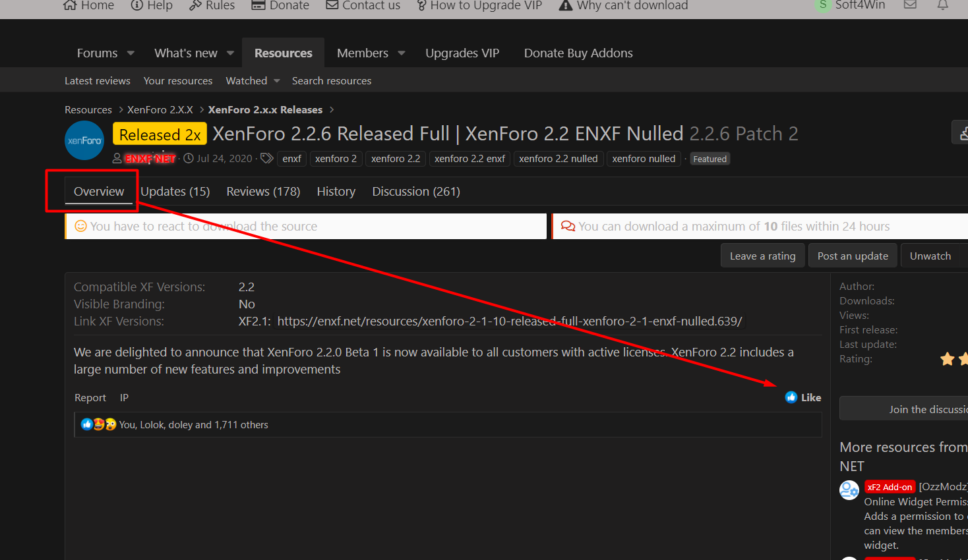
Task: Open the notifications bell icon
Action: point(943,5)
